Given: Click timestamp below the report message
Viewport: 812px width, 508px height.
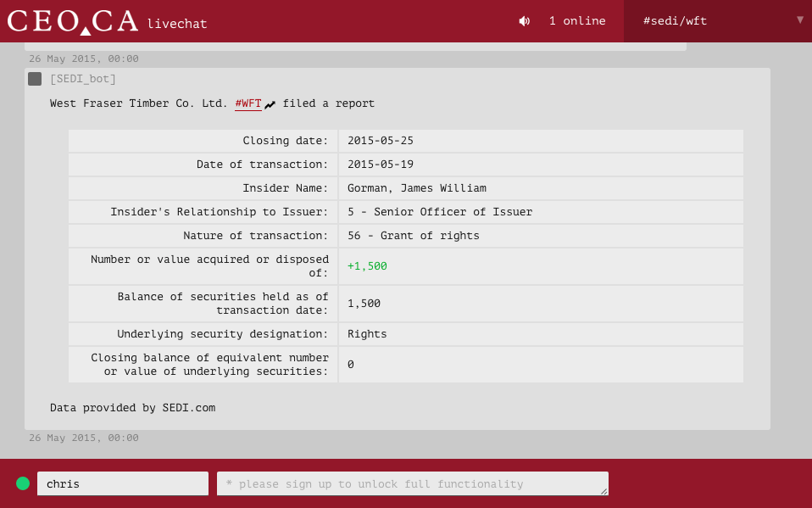Looking at the screenshot, I should point(84,438).
